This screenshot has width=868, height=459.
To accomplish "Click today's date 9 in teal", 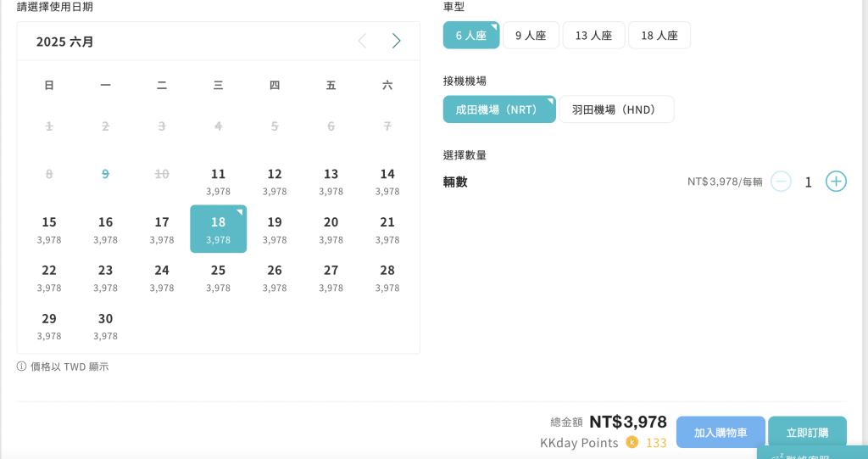I will (106, 174).
